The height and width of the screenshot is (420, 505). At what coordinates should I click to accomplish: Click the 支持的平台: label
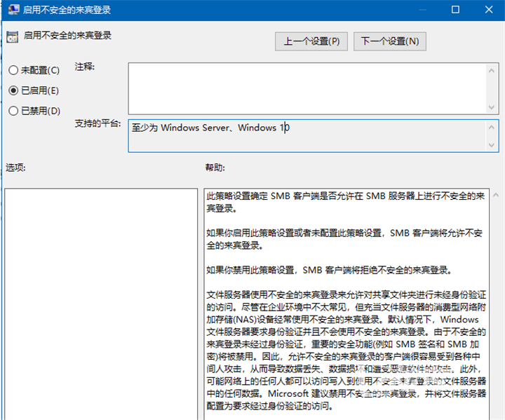(x=98, y=123)
